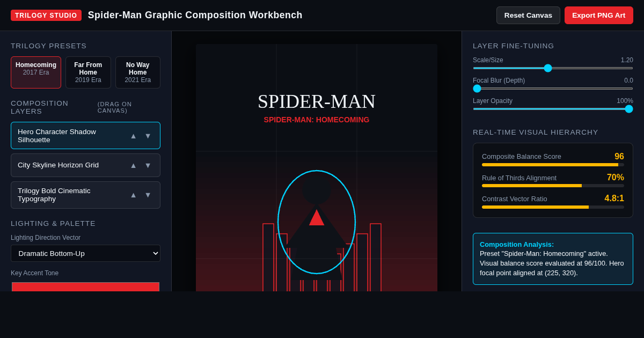
Task: Adjust the Focal Blur (Depth) slider handle
Action: tap(477, 89)
